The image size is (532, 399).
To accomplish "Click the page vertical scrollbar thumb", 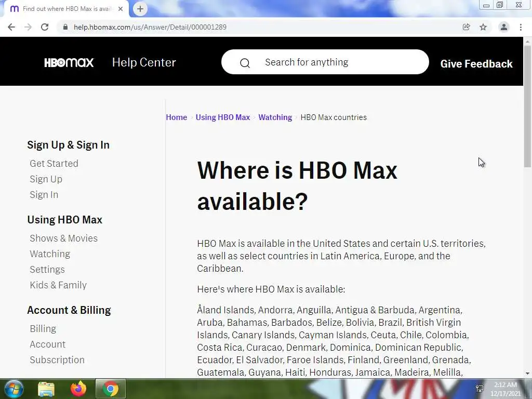I will tap(528, 106).
